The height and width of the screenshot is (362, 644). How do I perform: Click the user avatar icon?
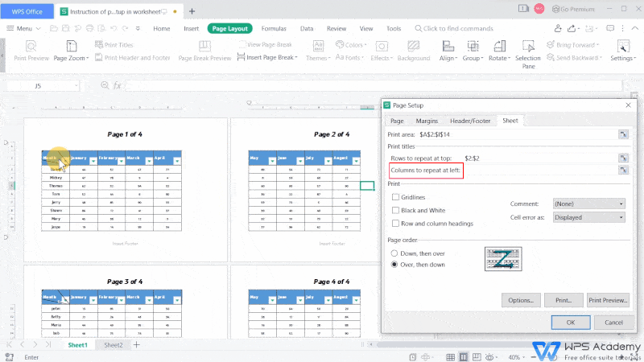(539, 9)
